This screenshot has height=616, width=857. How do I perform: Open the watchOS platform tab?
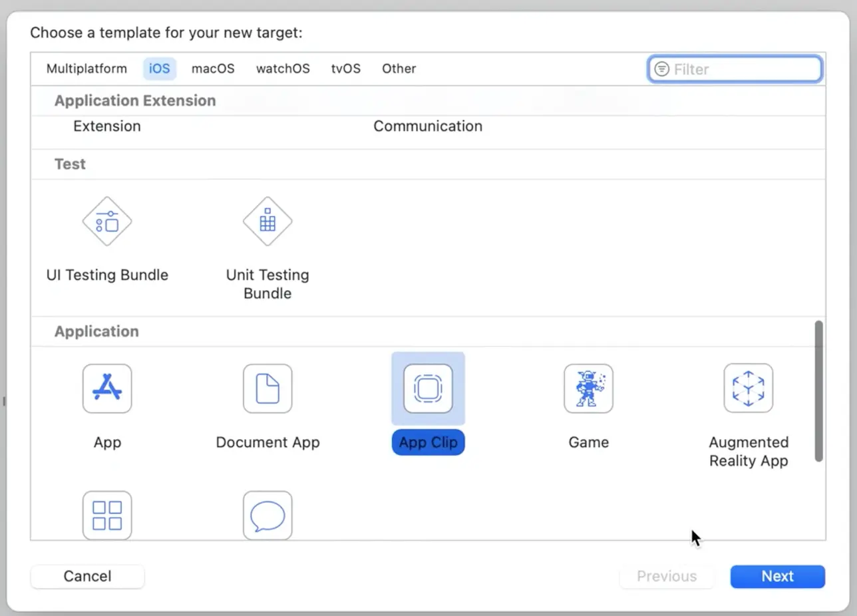click(x=283, y=69)
